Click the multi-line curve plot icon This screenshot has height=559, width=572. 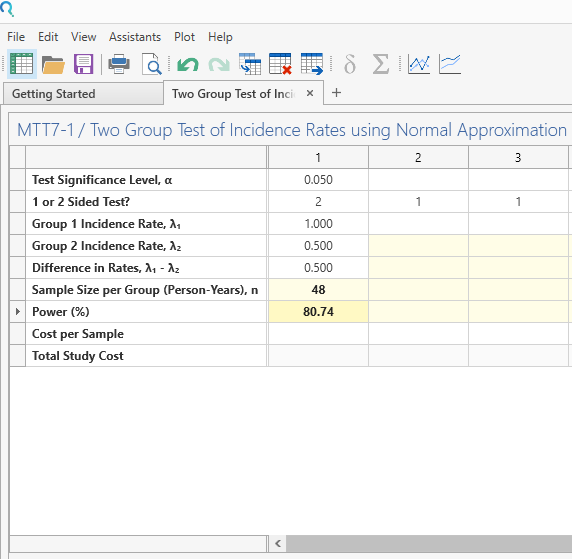(450, 64)
